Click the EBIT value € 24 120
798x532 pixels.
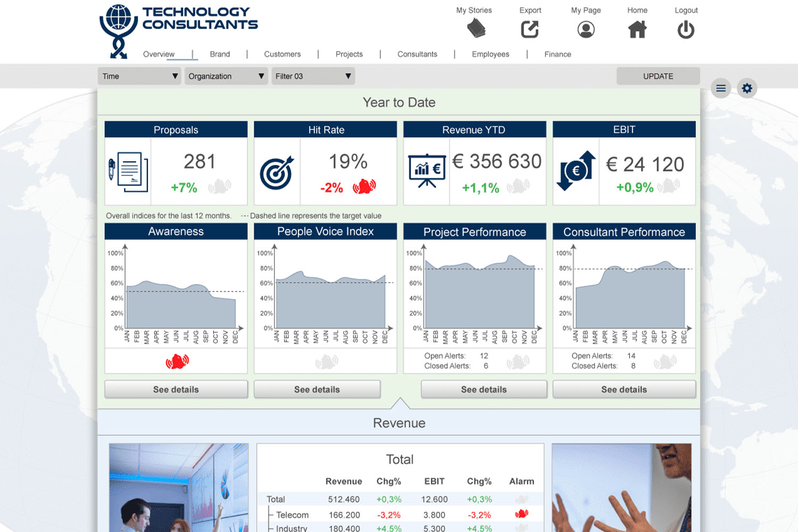(x=645, y=165)
